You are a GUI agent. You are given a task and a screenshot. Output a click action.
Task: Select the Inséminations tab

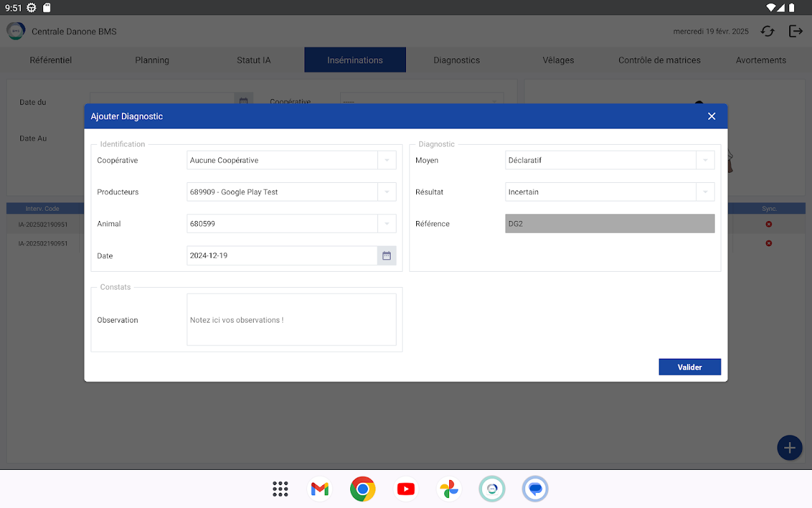click(x=355, y=60)
